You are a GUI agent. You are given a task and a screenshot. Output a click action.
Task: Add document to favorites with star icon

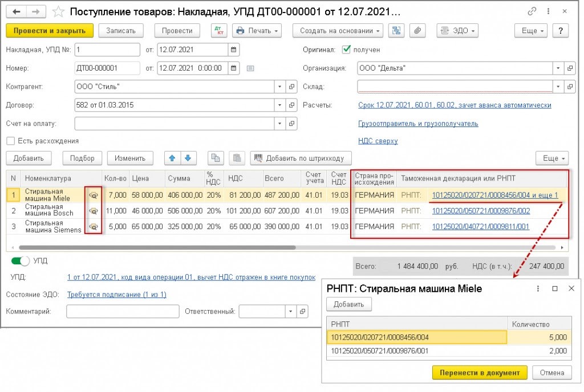[58, 11]
